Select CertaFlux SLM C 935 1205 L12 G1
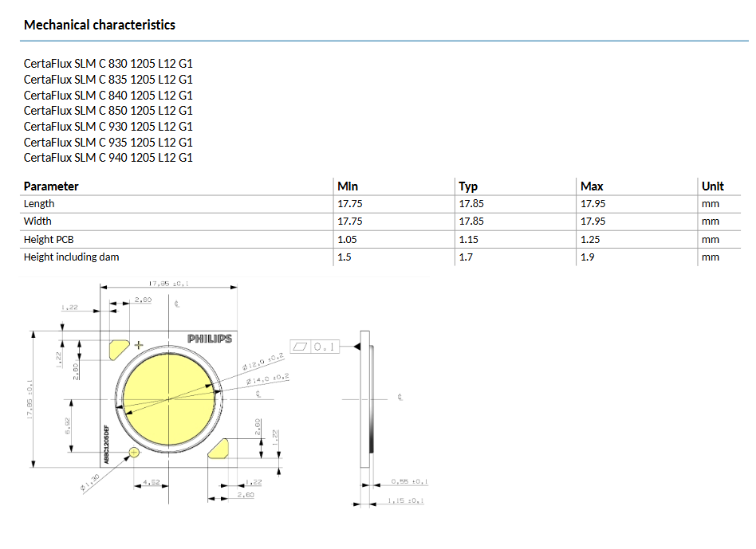This screenshot has height=549, width=756. click(108, 143)
